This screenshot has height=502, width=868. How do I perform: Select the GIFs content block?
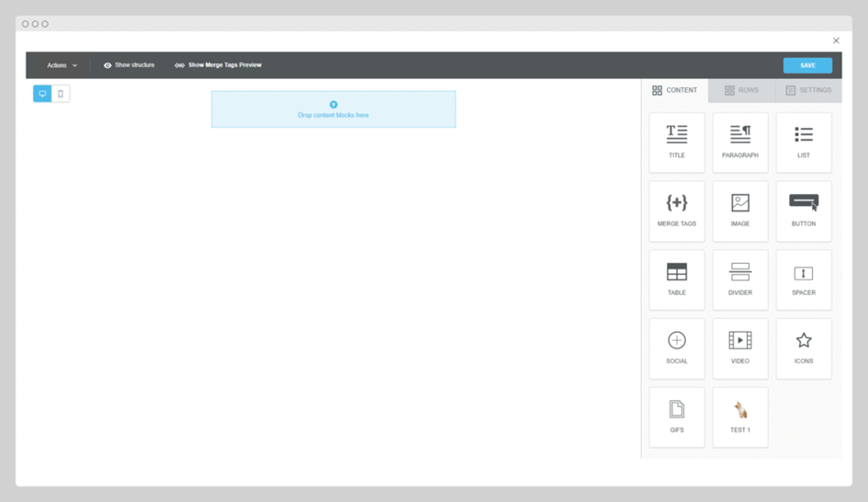point(676,416)
